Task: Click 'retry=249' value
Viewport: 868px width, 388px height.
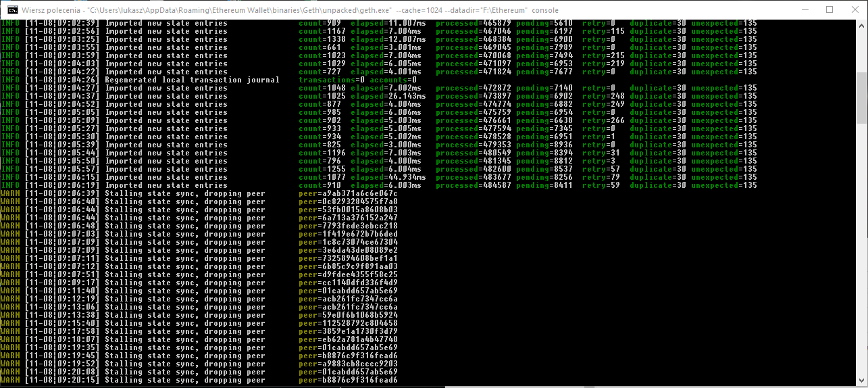Action: pyautogui.click(x=604, y=104)
